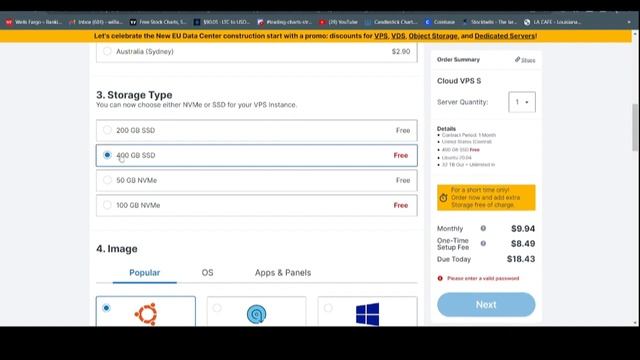The height and width of the screenshot is (360, 640).
Task: Open the Stocktwits bookmark
Action: coord(490,22)
